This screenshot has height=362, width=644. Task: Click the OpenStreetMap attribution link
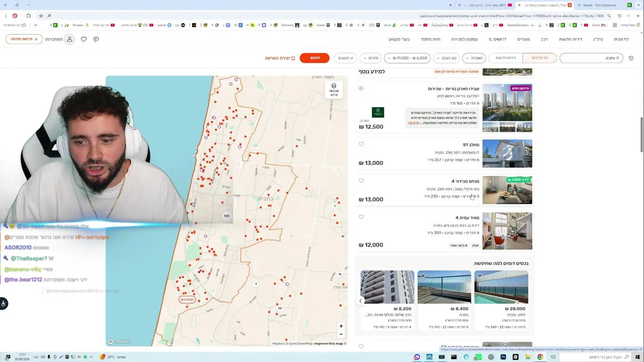click(301, 344)
